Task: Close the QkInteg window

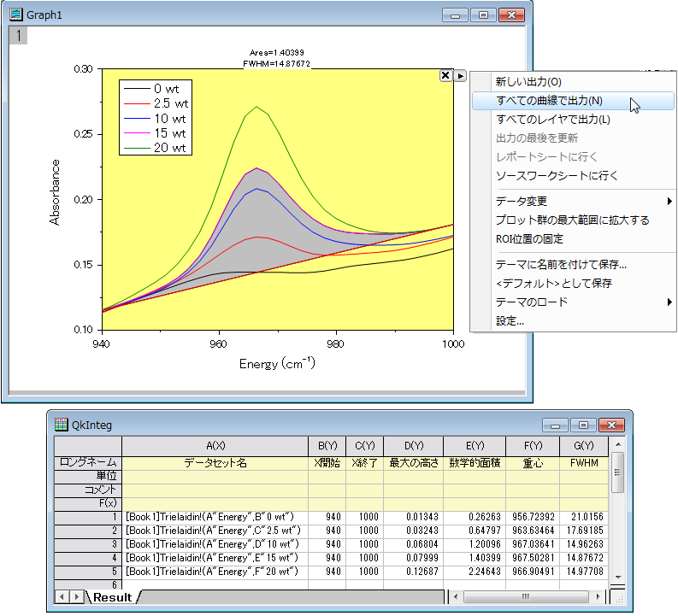Action: click(611, 425)
